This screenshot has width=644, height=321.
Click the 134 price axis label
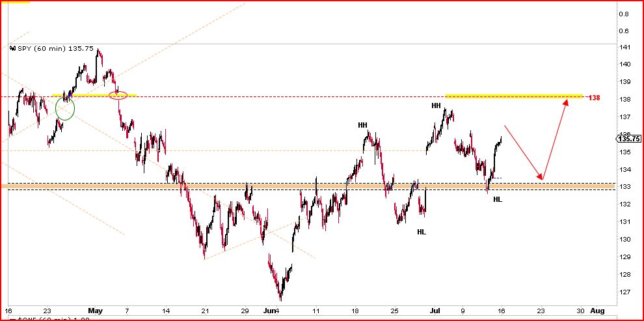click(x=625, y=169)
